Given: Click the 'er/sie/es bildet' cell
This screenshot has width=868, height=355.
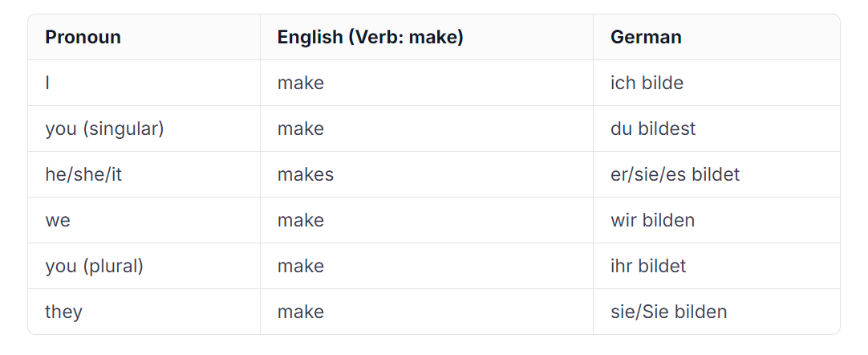Looking at the screenshot, I should coord(675,174).
